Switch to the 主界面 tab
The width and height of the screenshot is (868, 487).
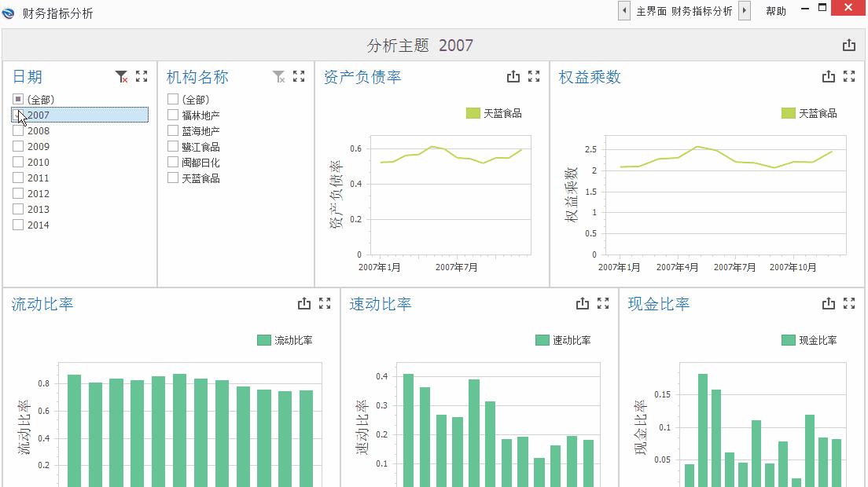coord(651,11)
